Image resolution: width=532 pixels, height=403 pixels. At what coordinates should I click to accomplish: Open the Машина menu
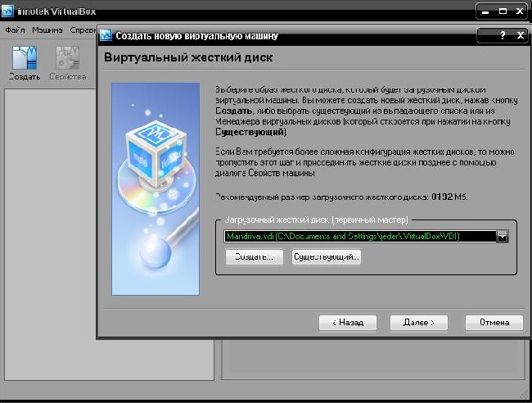[x=47, y=30]
